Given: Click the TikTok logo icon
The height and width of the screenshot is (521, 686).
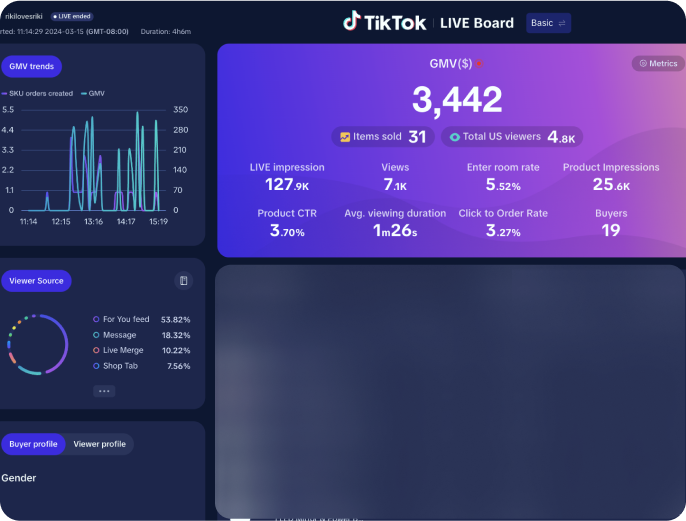Looking at the screenshot, I should (351, 21).
